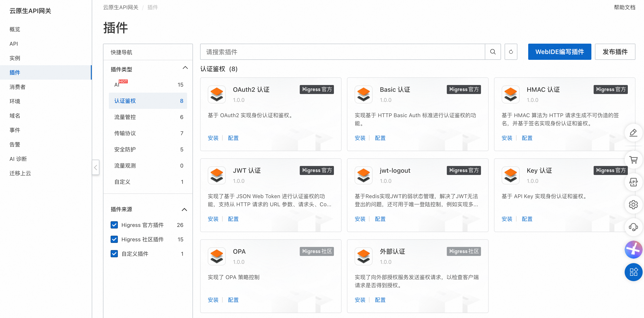644x318 pixels.
Task: Collapse the 插件类型 section
Action: 185,68
